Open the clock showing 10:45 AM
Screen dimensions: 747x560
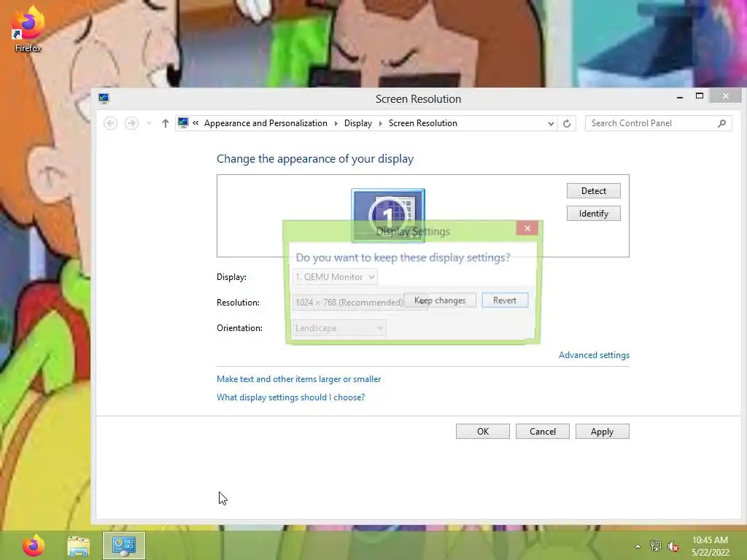coord(711,546)
